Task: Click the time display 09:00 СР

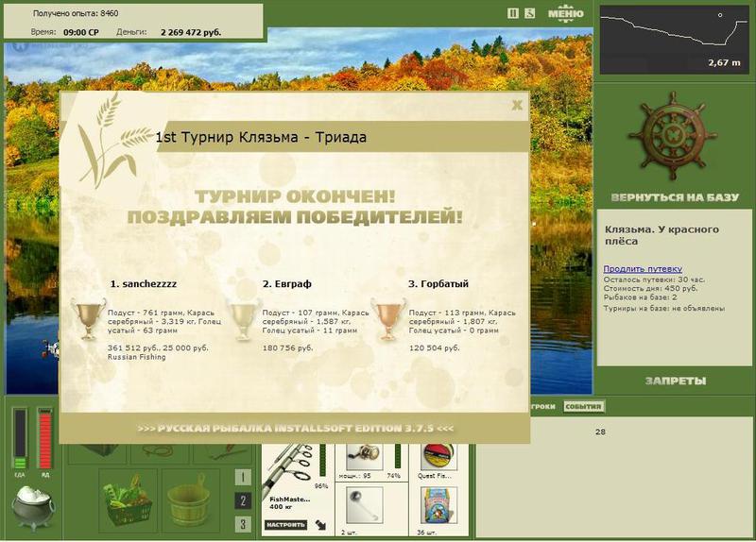Action: coord(81,32)
